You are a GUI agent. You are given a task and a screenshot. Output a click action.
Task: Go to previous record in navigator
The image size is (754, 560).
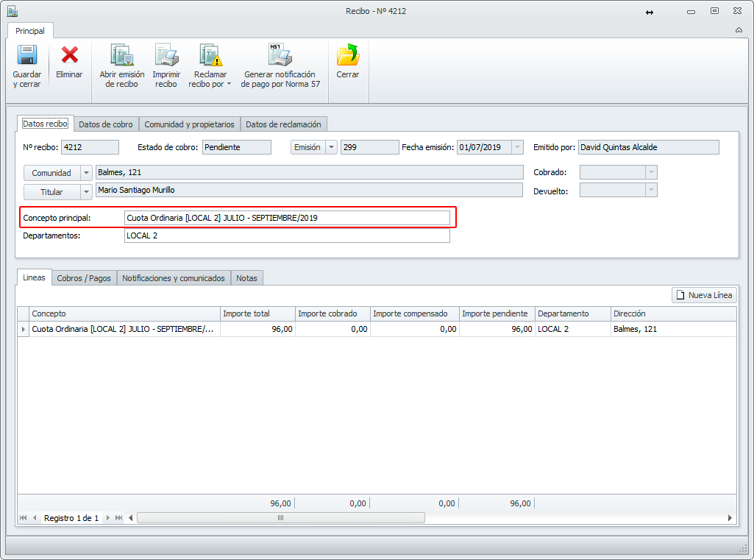pos(35,517)
